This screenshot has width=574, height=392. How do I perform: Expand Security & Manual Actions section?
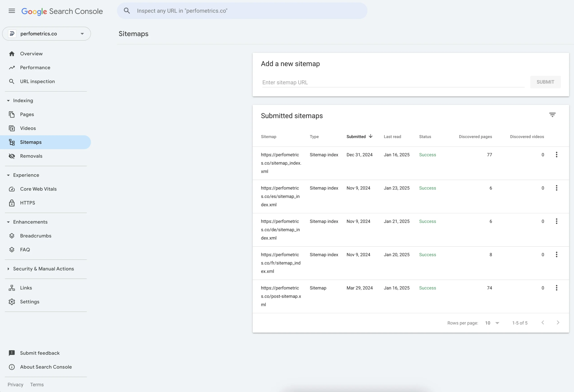click(8, 269)
